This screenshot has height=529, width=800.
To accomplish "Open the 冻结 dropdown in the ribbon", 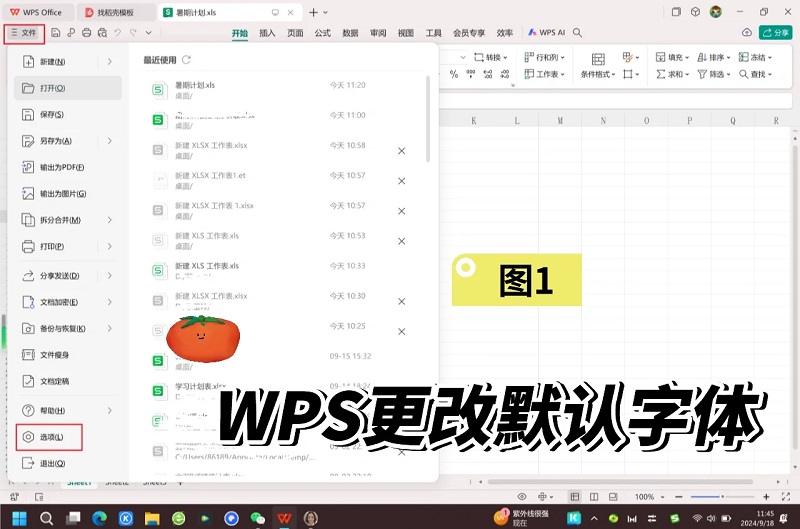I will coord(755,57).
